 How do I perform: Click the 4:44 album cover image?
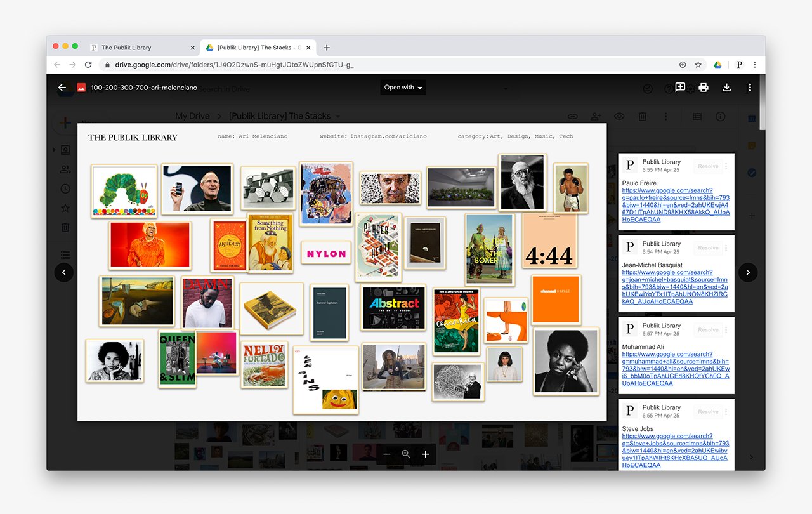549,241
